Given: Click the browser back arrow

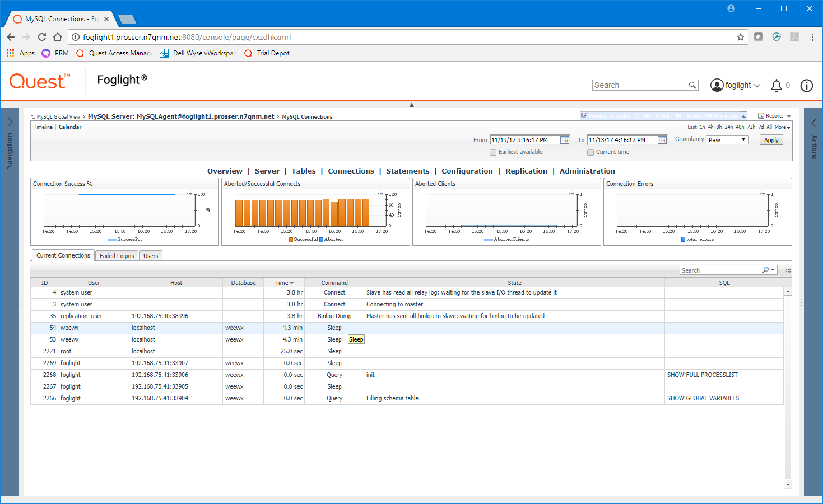Looking at the screenshot, I should pyautogui.click(x=11, y=37).
